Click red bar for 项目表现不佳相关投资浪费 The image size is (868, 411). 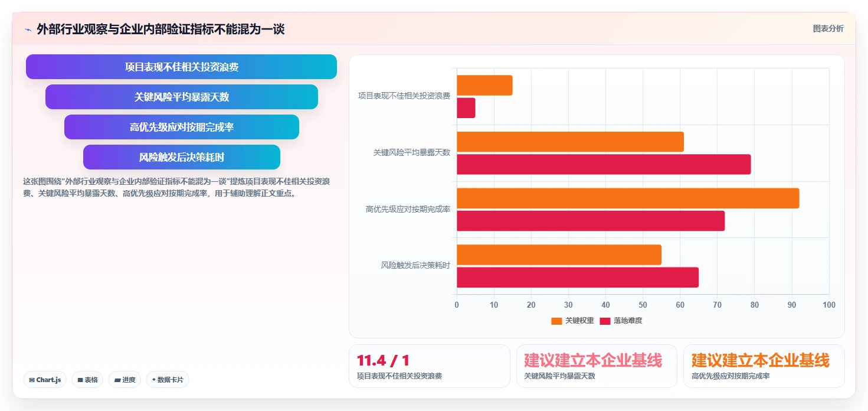[x=466, y=107]
